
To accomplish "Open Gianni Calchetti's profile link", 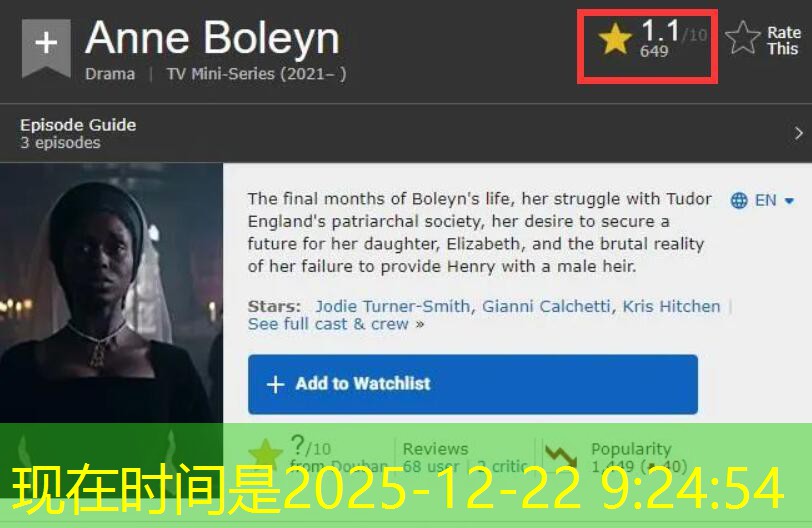I will (x=546, y=306).
